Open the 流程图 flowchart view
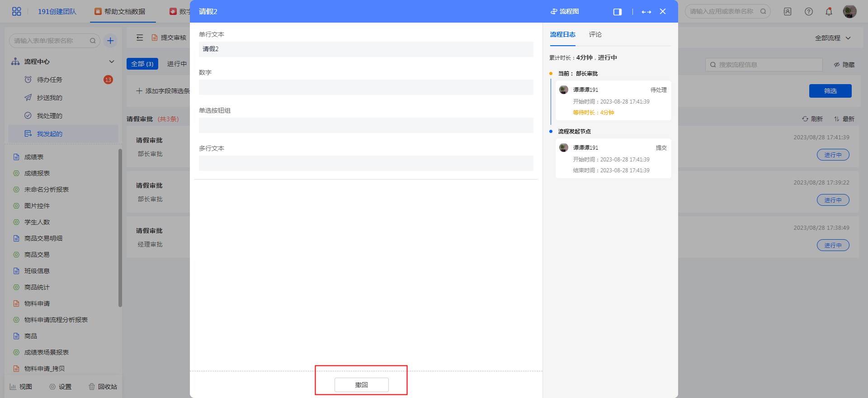Screen dimensions: 868x398 pos(565,11)
